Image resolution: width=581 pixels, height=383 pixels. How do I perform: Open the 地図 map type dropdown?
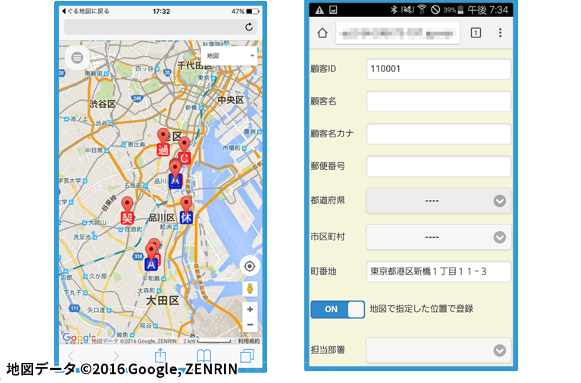(230, 56)
